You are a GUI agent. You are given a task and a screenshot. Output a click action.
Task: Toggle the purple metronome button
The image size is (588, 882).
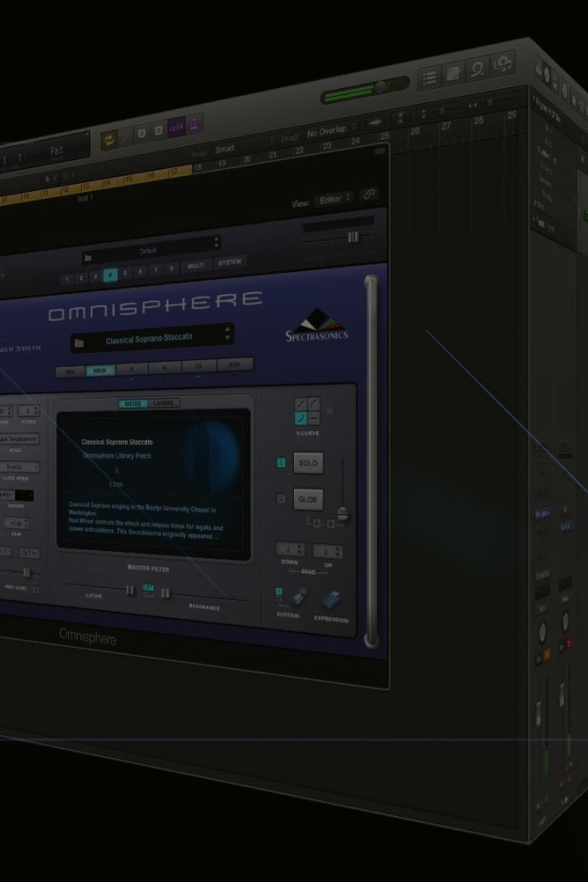point(194,124)
